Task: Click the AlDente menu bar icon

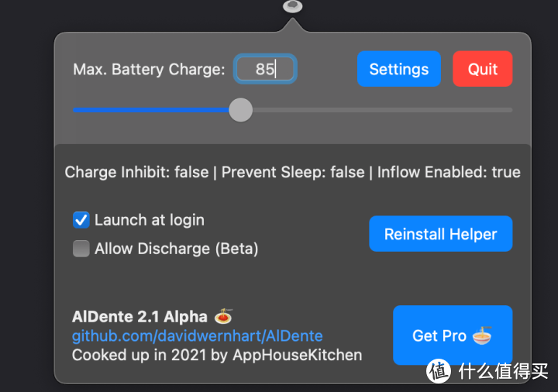Action: coord(293,6)
